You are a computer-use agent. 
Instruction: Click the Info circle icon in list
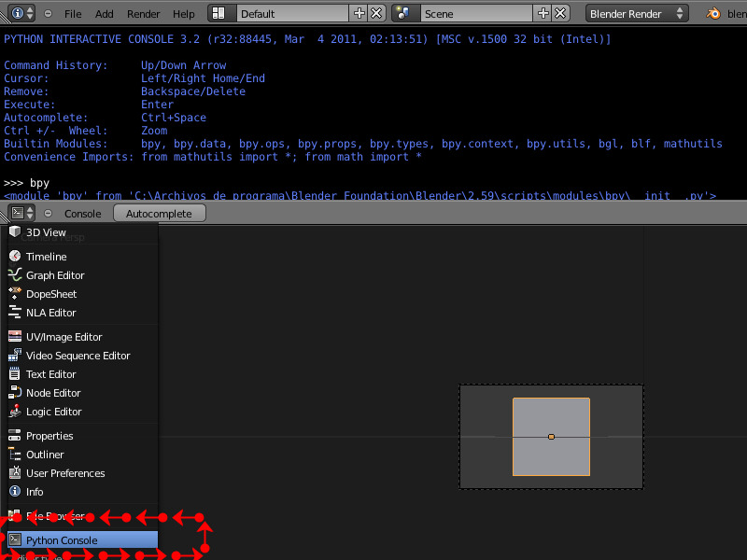[15, 491]
